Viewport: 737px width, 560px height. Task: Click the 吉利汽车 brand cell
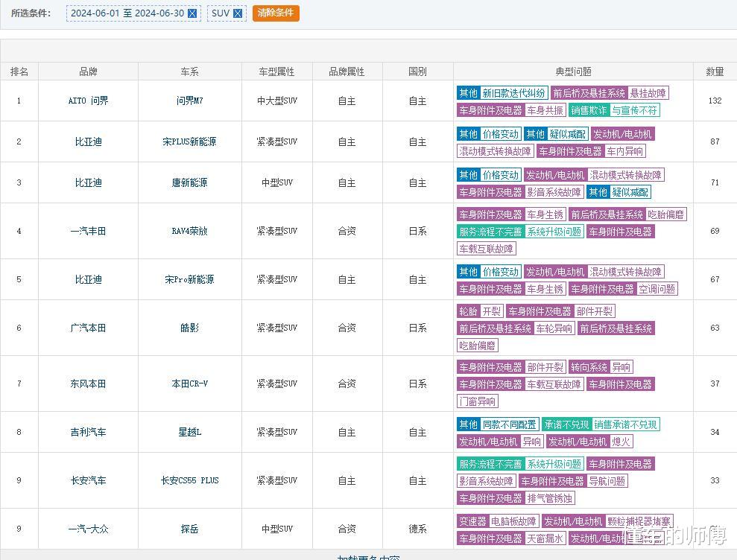pyautogui.click(x=89, y=432)
